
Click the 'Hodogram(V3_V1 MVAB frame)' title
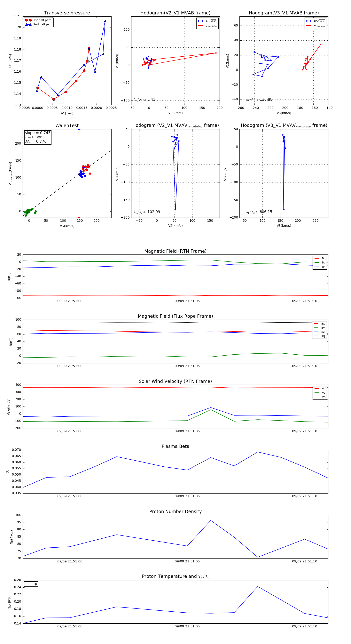click(284, 13)
